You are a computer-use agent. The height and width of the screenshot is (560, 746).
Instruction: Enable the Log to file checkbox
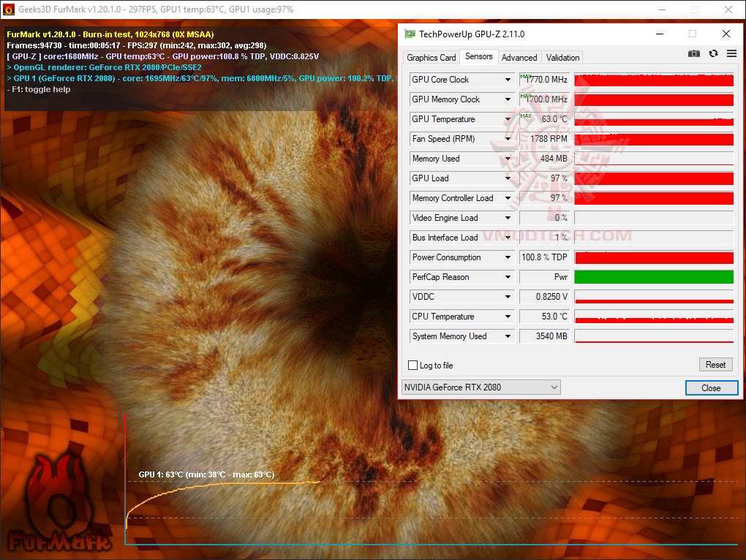tap(413, 365)
